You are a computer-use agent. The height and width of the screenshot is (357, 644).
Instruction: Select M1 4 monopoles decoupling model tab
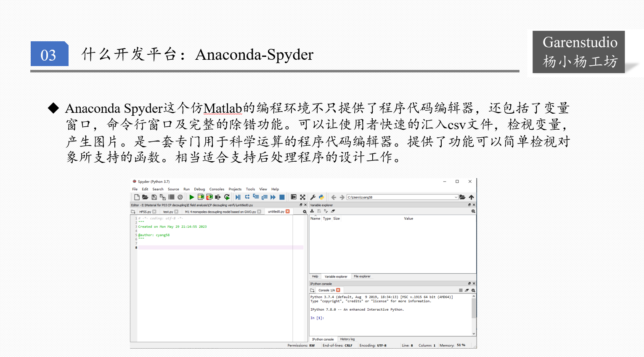point(220,212)
